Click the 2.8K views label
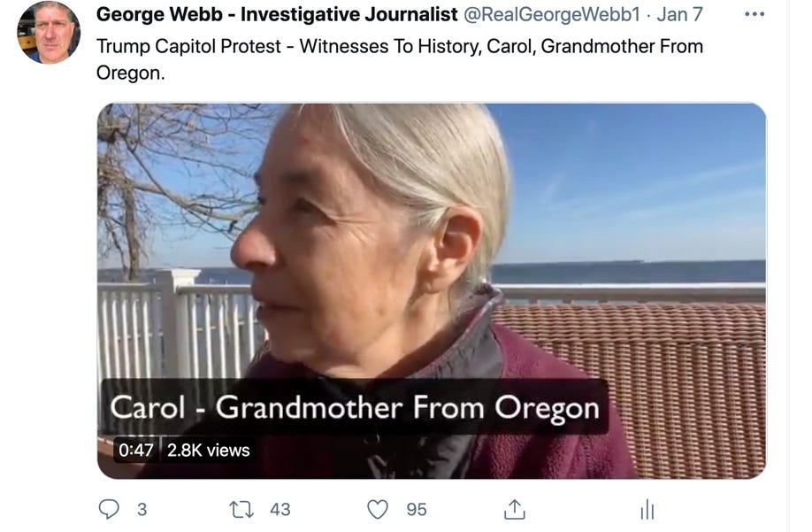 pyautogui.click(x=208, y=451)
